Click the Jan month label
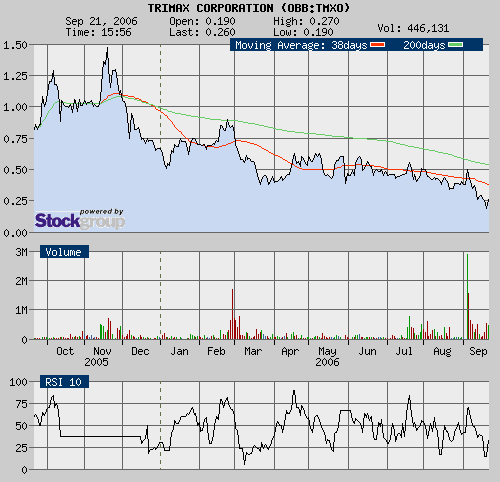The height and width of the screenshot is (482, 500). tap(180, 351)
